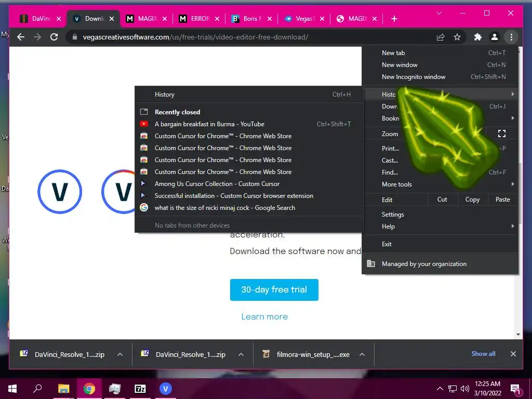Click the three-dot Chrome menu icon
The height and width of the screenshot is (399, 532).
(511, 37)
